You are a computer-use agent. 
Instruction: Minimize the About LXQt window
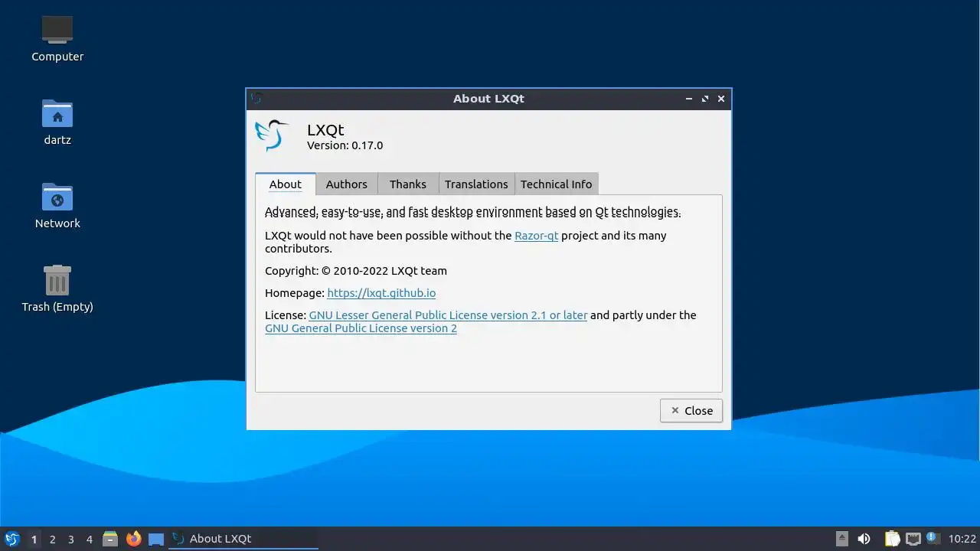pos(689,99)
